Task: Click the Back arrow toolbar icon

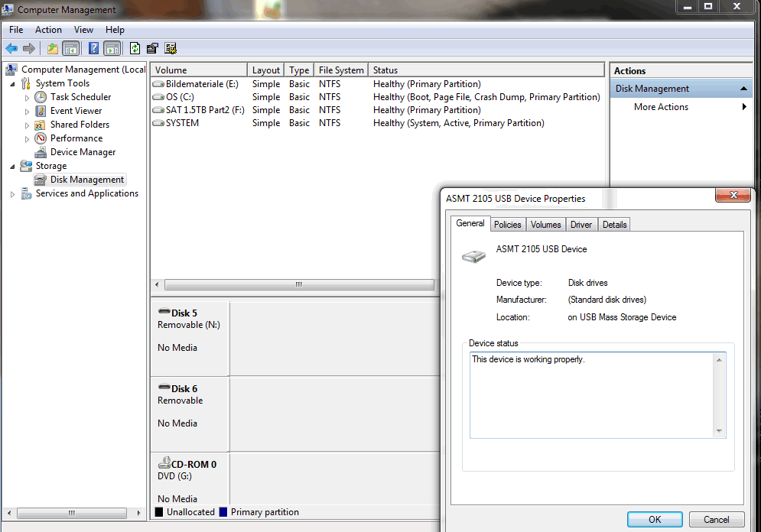Action: [11, 48]
